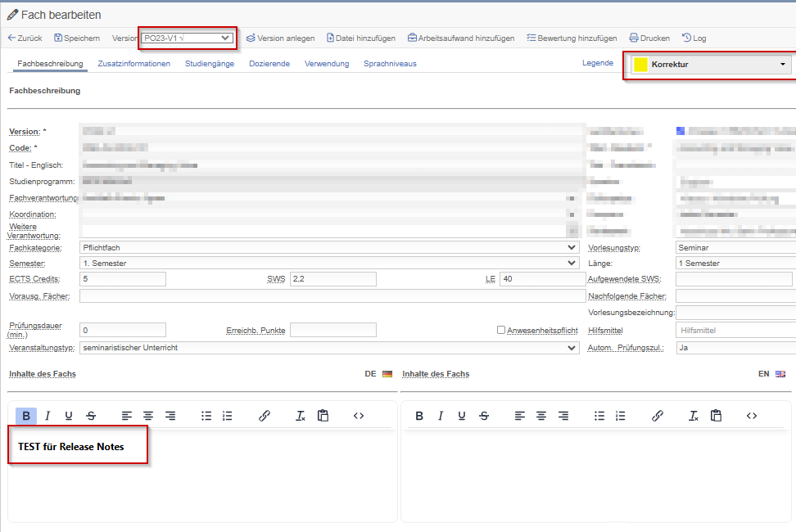Viewport: 796px width, 532px height.
Task: Click the LE field showing 40
Action: (x=542, y=279)
